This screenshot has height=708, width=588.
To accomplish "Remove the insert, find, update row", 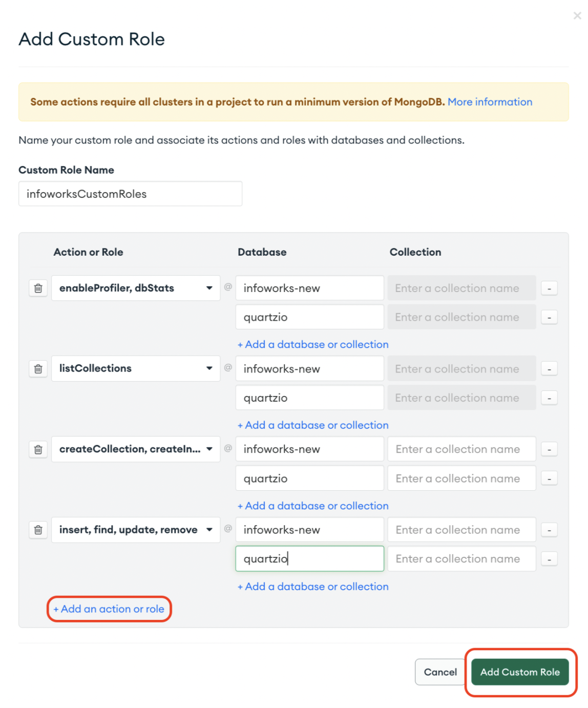I will pos(38,530).
